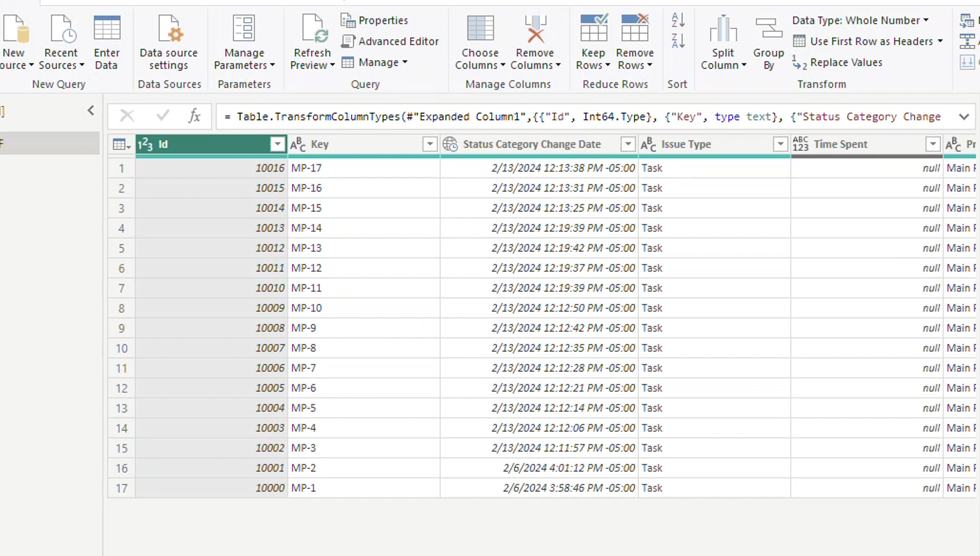
Task: Click Enter Data label
Action: tap(107, 59)
